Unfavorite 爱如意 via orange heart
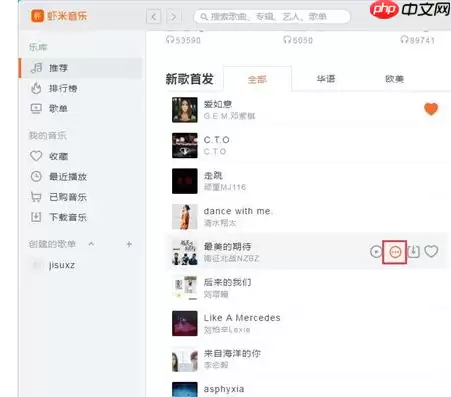451x397 pixels. tap(431, 109)
